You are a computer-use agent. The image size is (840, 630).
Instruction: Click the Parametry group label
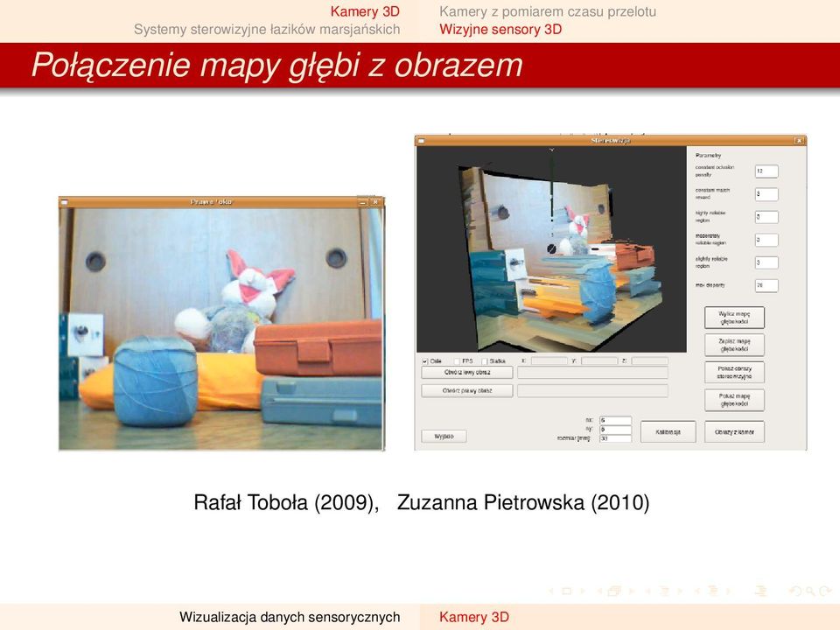[708, 156]
